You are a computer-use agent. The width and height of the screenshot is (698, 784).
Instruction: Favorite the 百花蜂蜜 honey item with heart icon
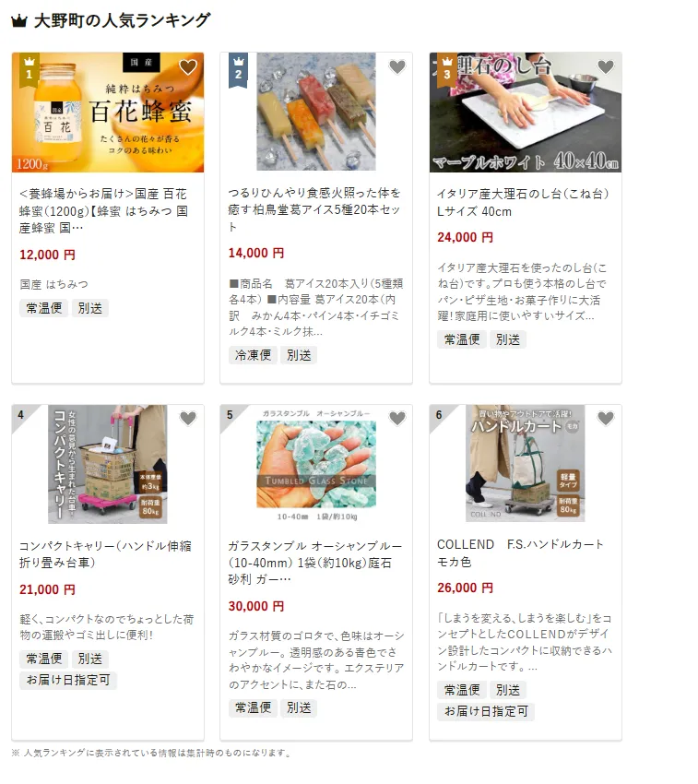click(188, 66)
